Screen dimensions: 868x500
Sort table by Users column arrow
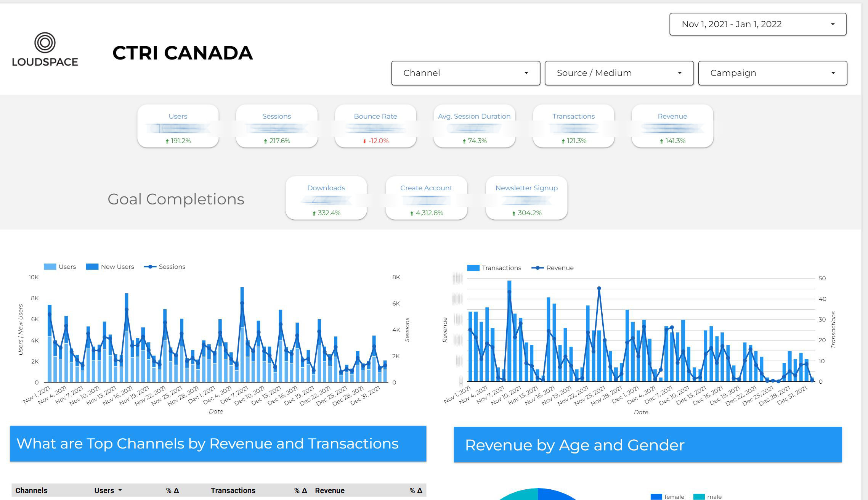120,490
